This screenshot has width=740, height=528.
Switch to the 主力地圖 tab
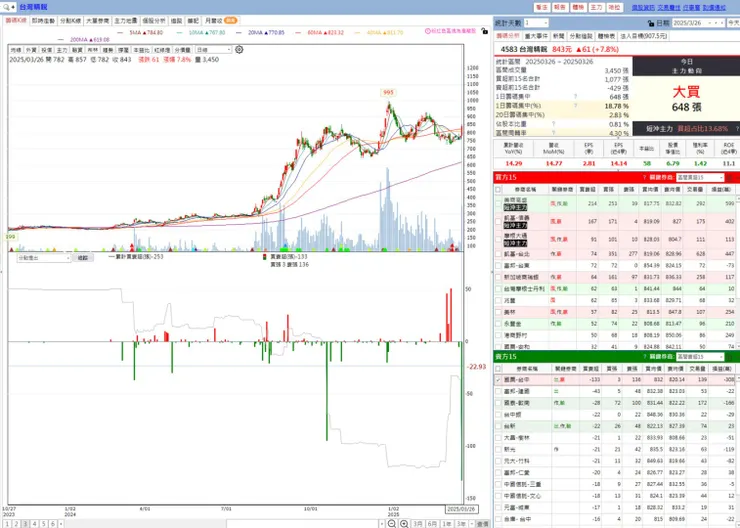[126, 21]
